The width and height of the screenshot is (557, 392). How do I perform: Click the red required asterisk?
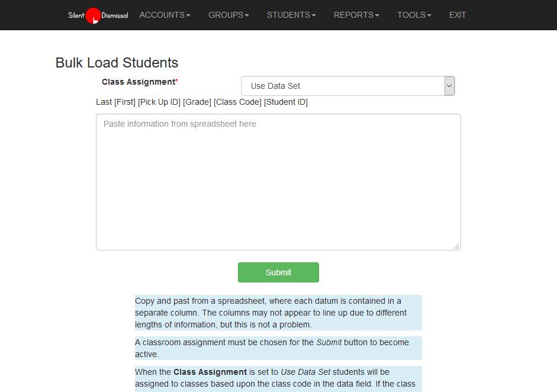[x=176, y=82]
